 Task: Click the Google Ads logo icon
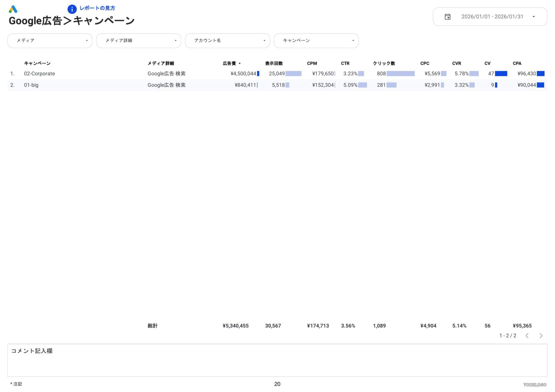point(13,9)
